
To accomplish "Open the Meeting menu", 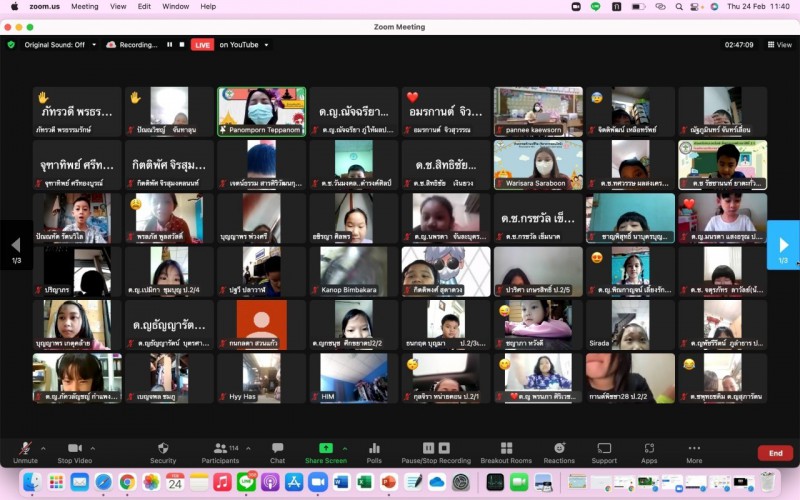I will [85, 7].
